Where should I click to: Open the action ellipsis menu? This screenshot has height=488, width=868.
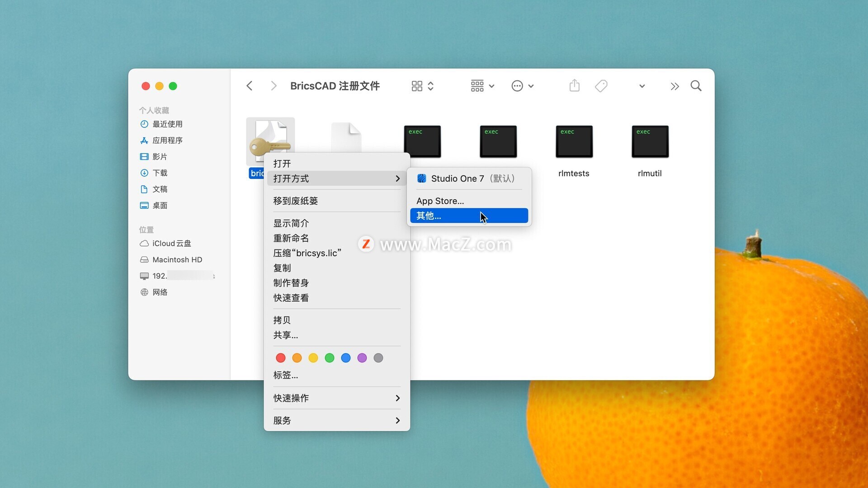tap(523, 86)
